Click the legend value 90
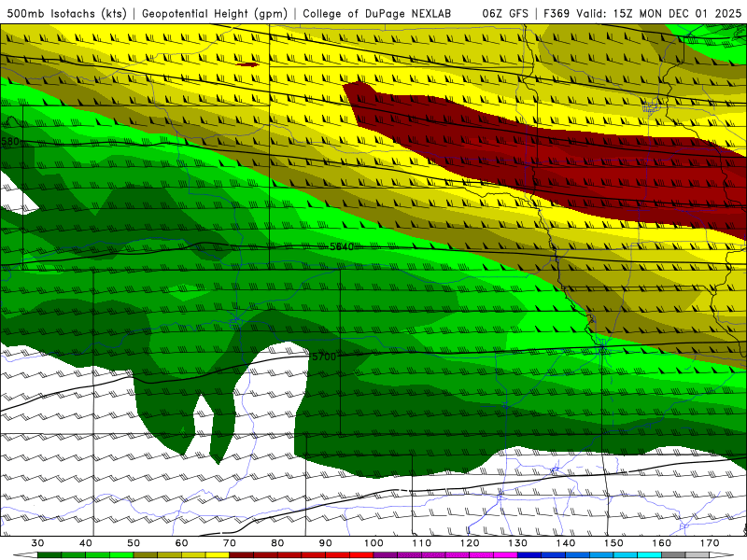The width and height of the screenshot is (747, 560). [325, 543]
